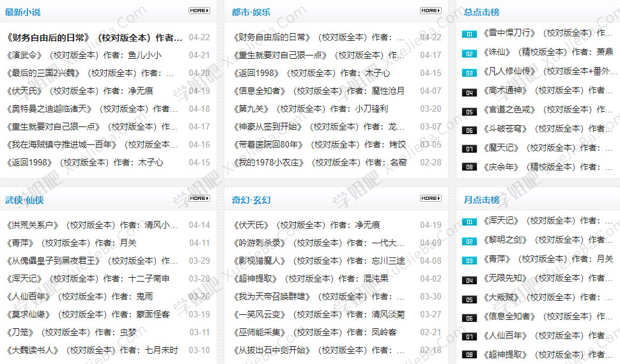Open 《斗破苍穹》 in 总点击榜

click(548, 129)
